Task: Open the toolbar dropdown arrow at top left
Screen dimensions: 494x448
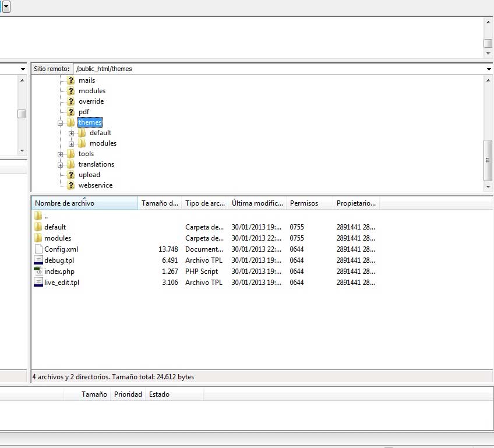Action: (x=6, y=6)
